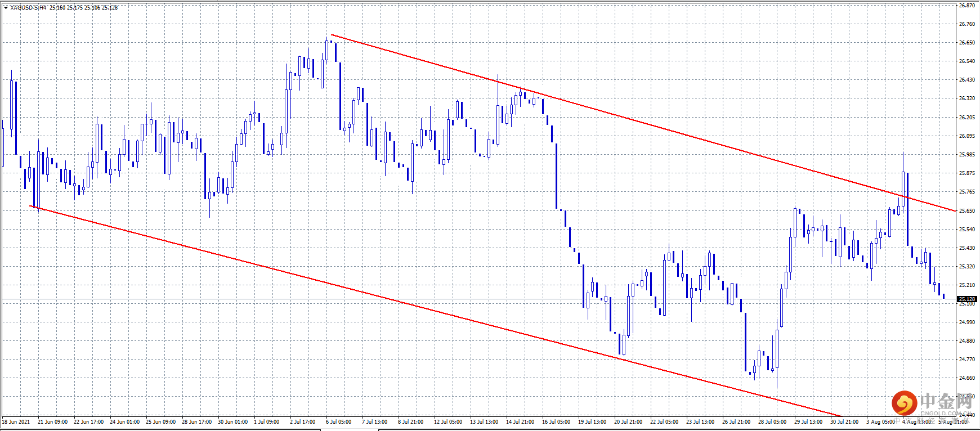The image size is (980, 431).
Task: Select the 26.430 price level label
Action: tap(967, 80)
